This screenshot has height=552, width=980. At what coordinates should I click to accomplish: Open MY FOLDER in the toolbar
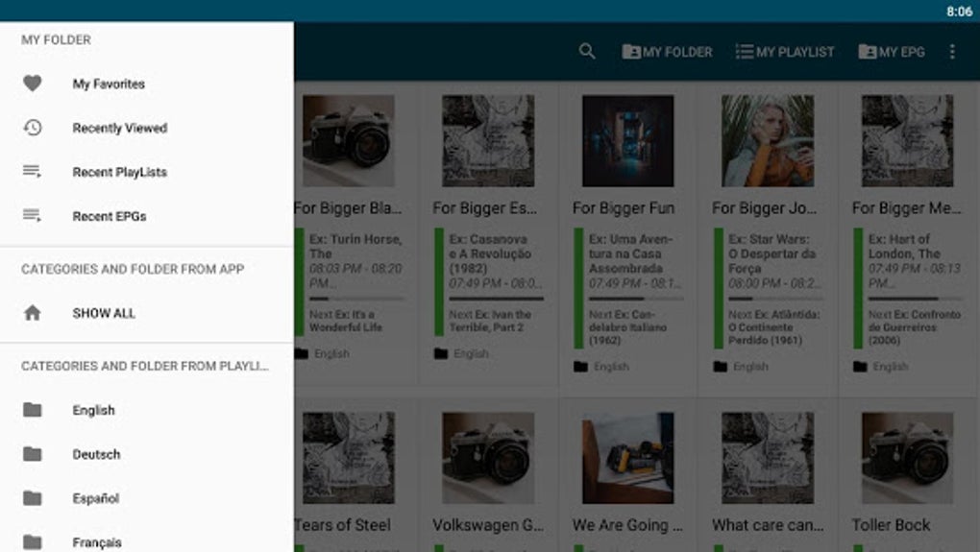point(667,52)
